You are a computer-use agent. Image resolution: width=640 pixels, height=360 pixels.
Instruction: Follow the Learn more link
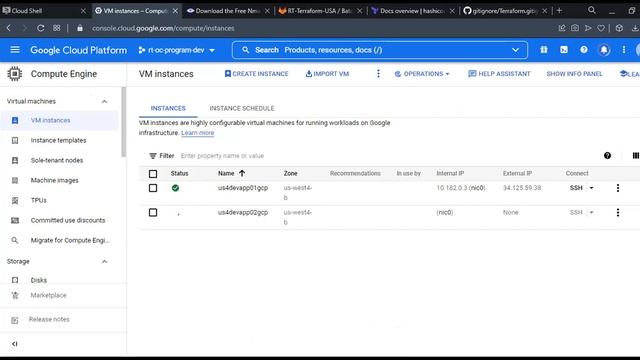198,133
